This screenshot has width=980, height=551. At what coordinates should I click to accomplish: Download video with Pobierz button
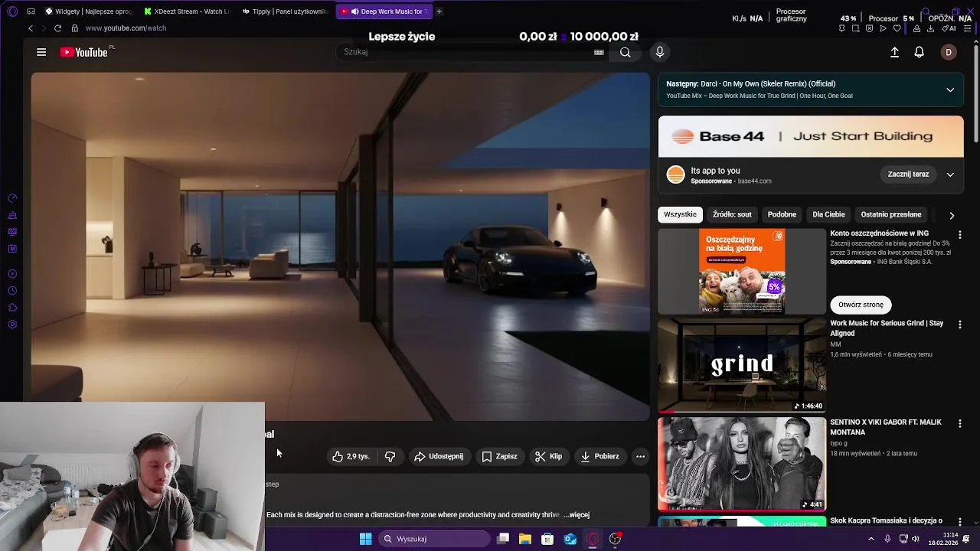(x=599, y=456)
